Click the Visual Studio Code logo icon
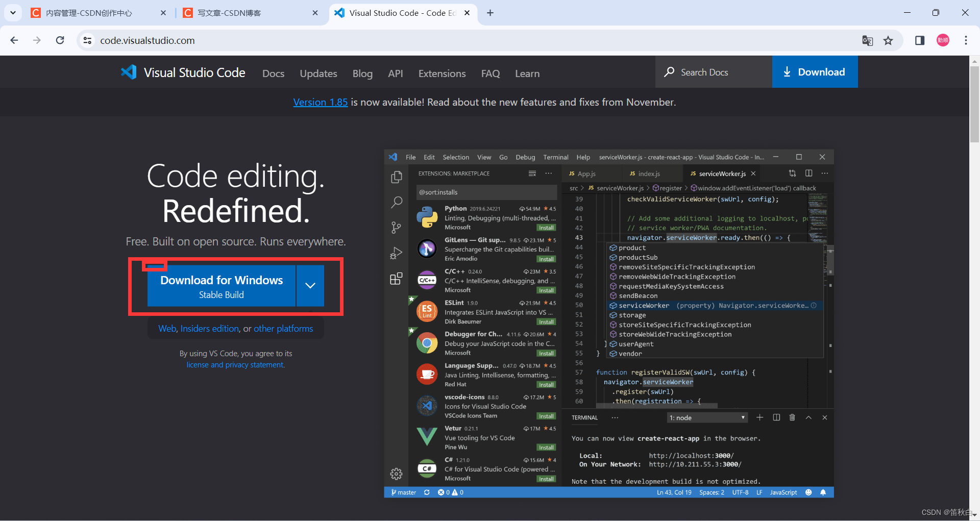The image size is (980, 521). pyautogui.click(x=129, y=72)
